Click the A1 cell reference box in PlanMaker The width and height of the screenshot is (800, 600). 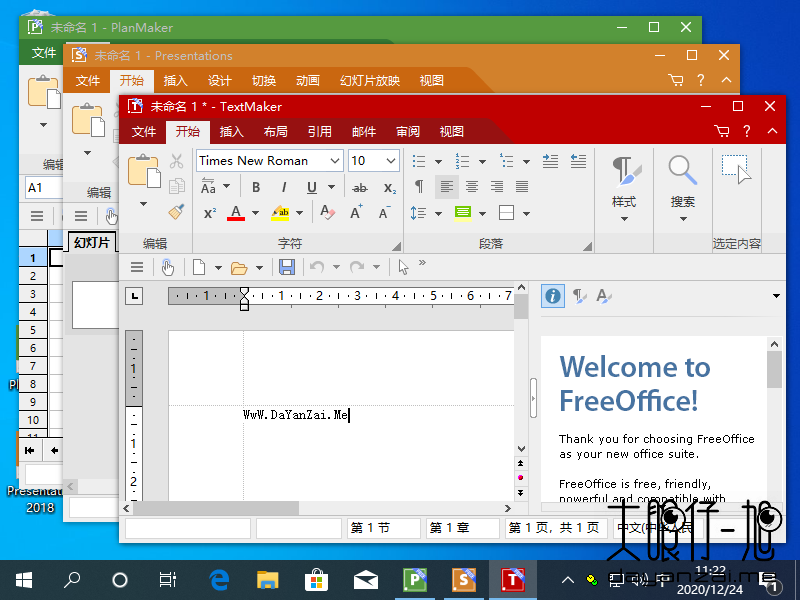click(43, 188)
